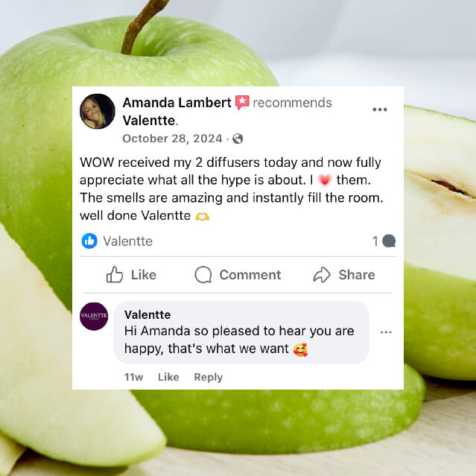Image resolution: width=476 pixels, height=476 pixels.
Task: Click the red recommendation star badge icon
Action: click(x=242, y=102)
